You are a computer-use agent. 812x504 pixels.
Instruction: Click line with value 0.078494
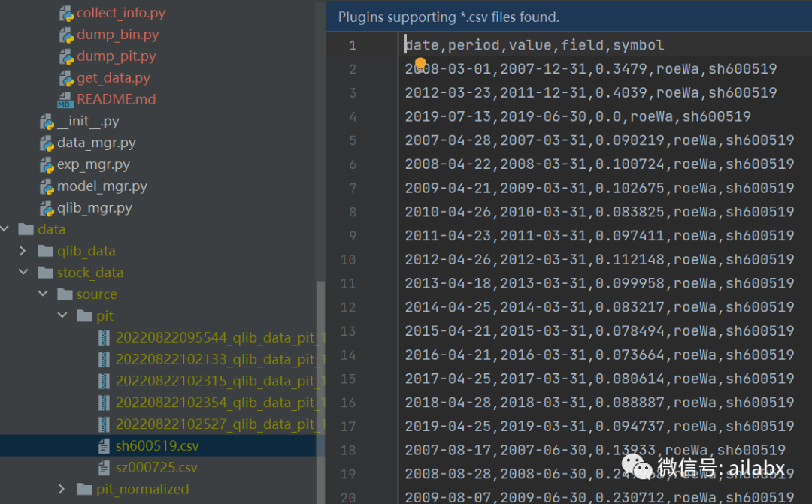599,330
